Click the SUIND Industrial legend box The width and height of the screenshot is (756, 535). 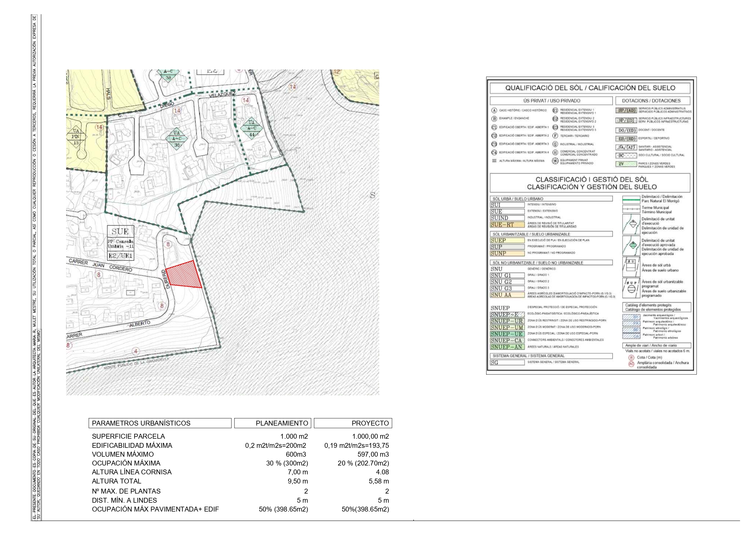click(507, 218)
